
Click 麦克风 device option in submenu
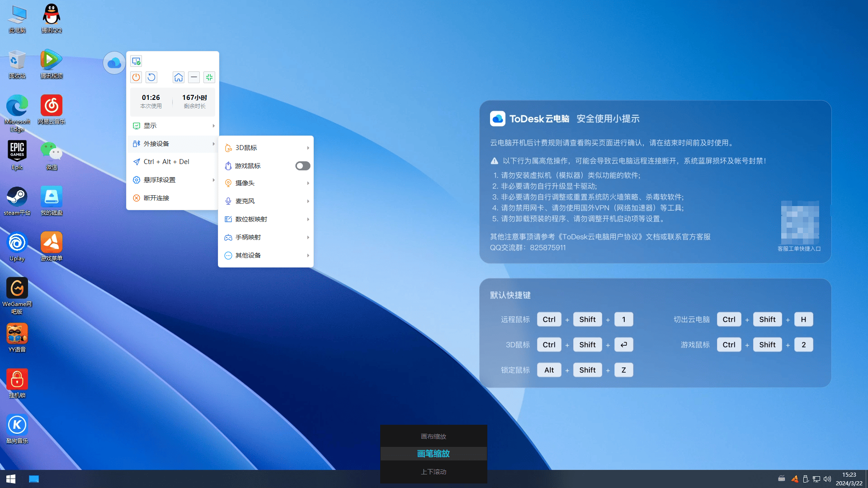click(266, 201)
